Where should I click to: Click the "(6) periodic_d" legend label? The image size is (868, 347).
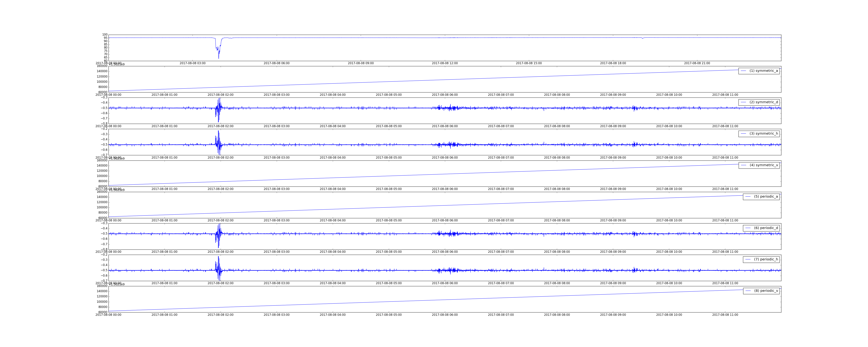(x=766, y=228)
